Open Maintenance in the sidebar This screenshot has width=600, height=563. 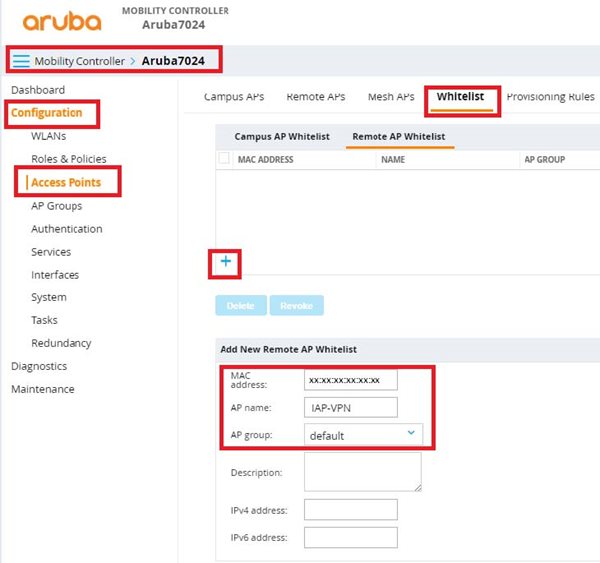(x=43, y=389)
